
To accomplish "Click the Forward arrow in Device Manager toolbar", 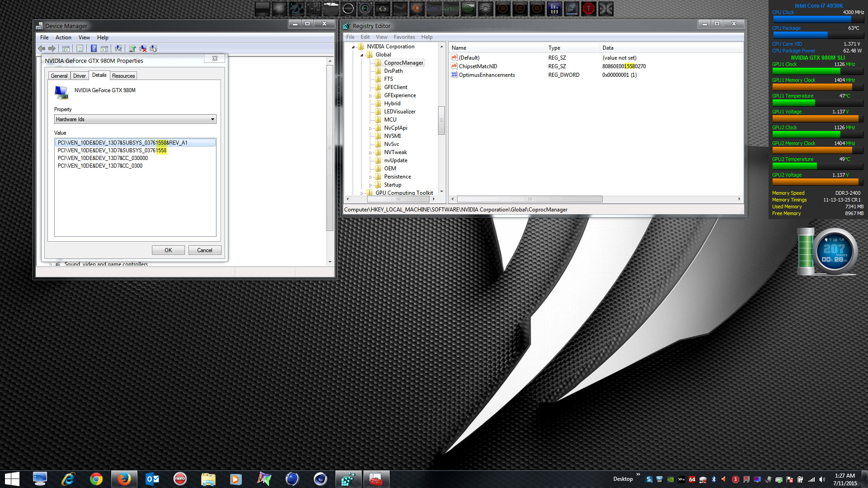I will 52,48.
